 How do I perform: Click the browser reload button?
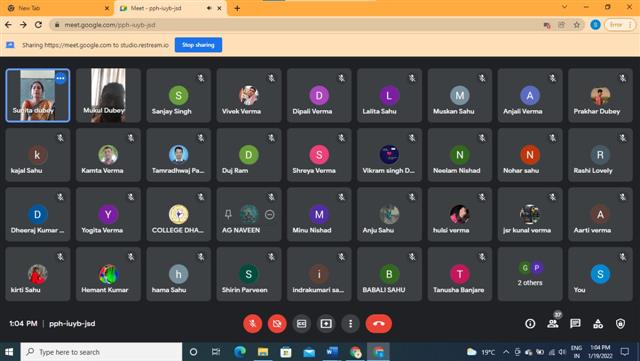pyautogui.click(x=38, y=25)
